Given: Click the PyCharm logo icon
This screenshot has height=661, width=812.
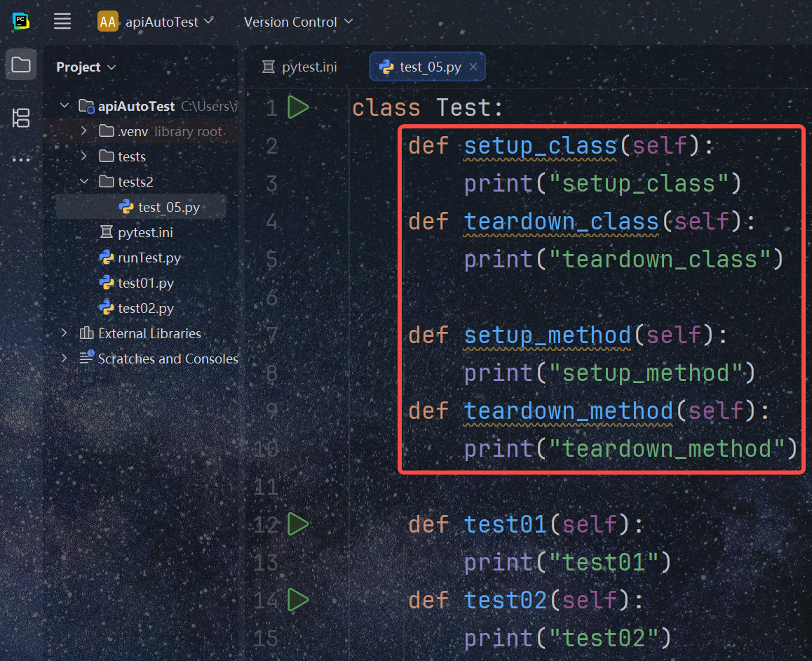Looking at the screenshot, I should coord(21,21).
